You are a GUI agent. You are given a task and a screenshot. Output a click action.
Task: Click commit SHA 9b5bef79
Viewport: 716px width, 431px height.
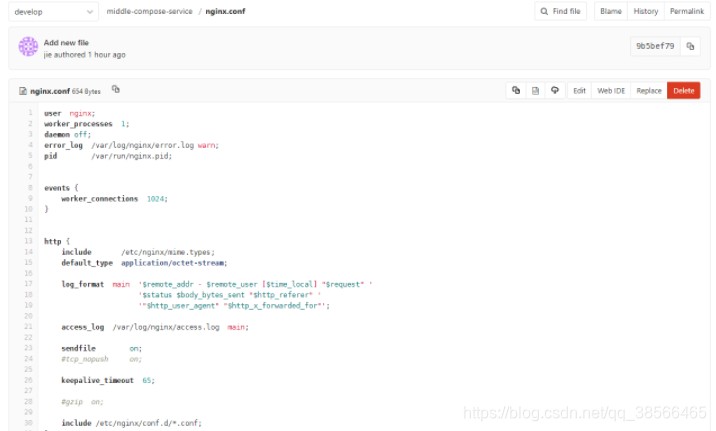pyautogui.click(x=655, y=46)
